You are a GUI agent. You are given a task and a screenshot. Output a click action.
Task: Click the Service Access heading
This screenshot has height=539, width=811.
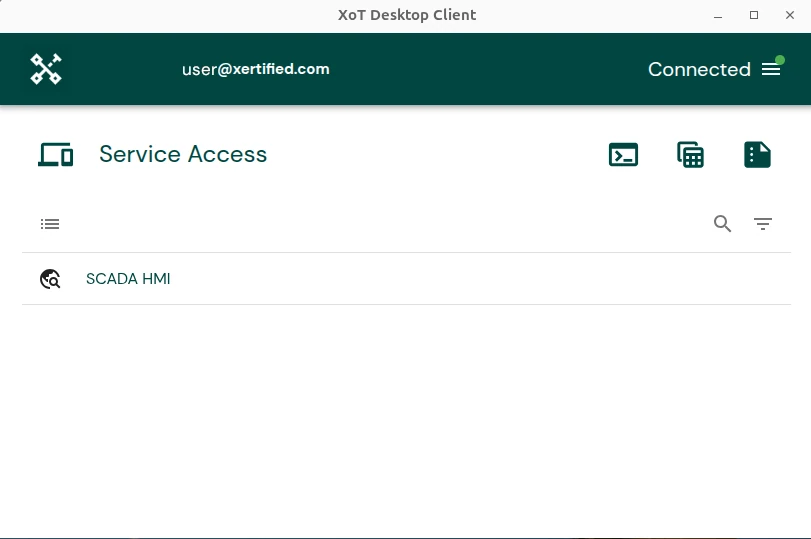tap(183, 154)
